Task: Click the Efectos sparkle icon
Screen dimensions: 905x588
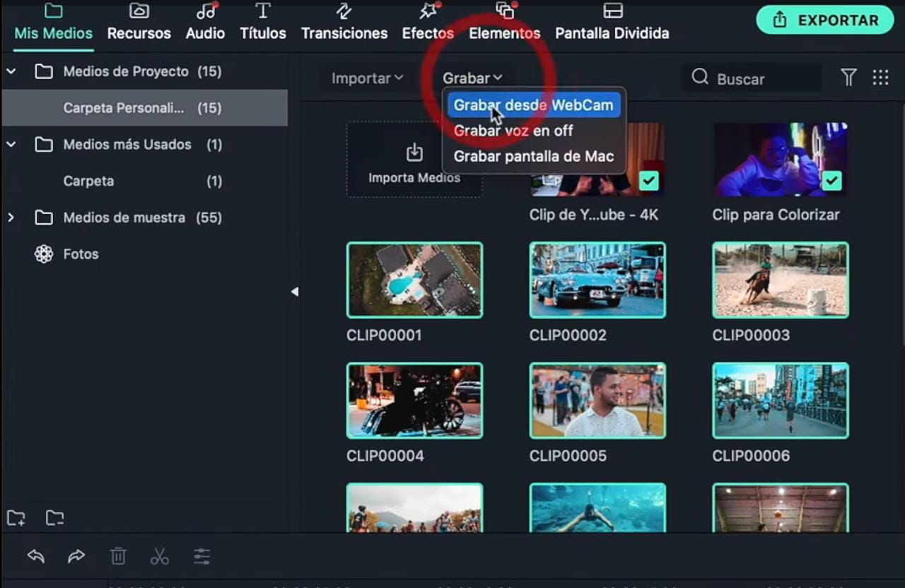Action: pyautogui.click(x=429, y=11)
